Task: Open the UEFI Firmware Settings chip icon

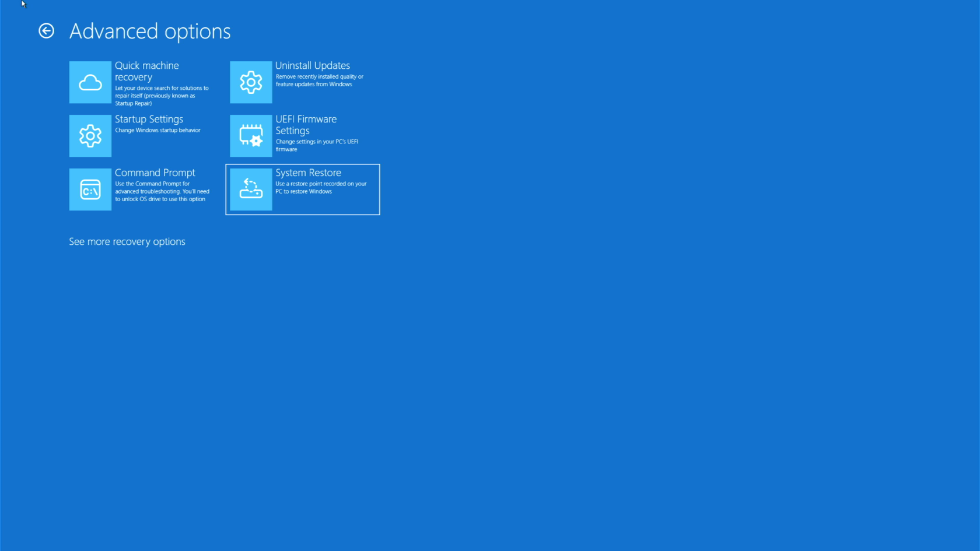Action: pos(251,136)
